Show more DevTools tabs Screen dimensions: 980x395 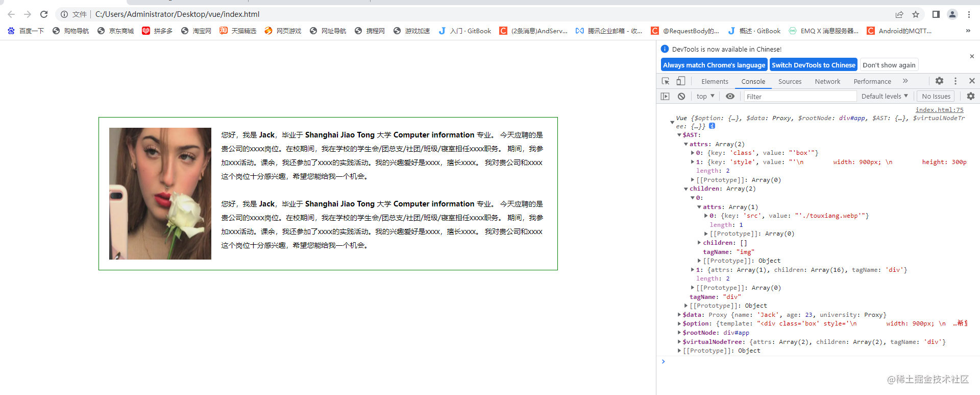[905, 81]
